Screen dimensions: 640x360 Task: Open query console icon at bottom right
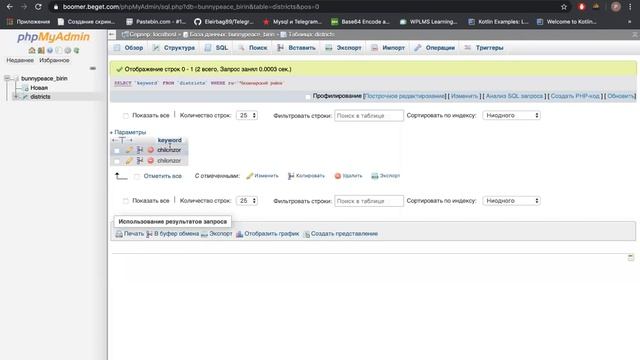tap(631, 257)
